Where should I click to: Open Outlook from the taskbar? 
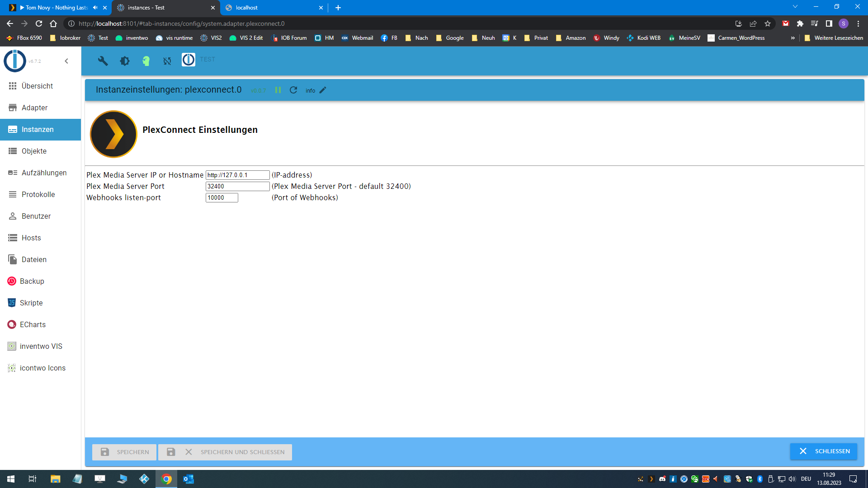[x=189, y=479]
